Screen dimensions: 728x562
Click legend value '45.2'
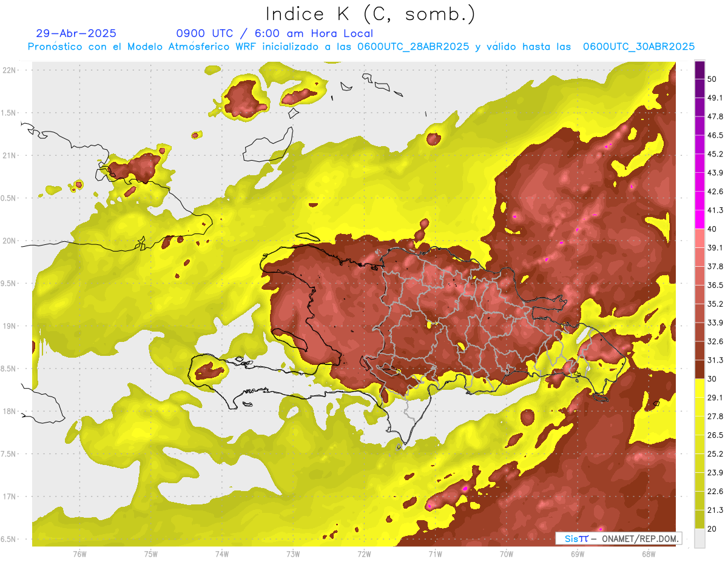pyautogui.click(x=715, y=154)
